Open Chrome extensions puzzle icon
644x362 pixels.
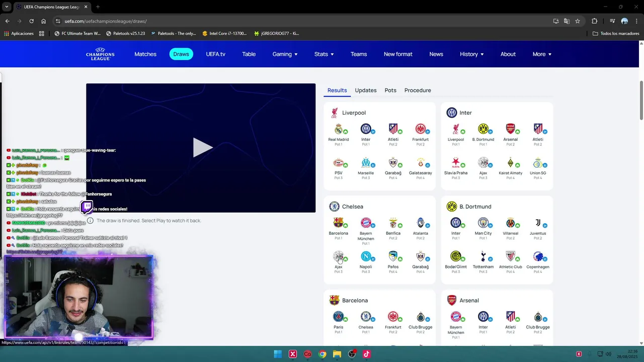(595, 21)
